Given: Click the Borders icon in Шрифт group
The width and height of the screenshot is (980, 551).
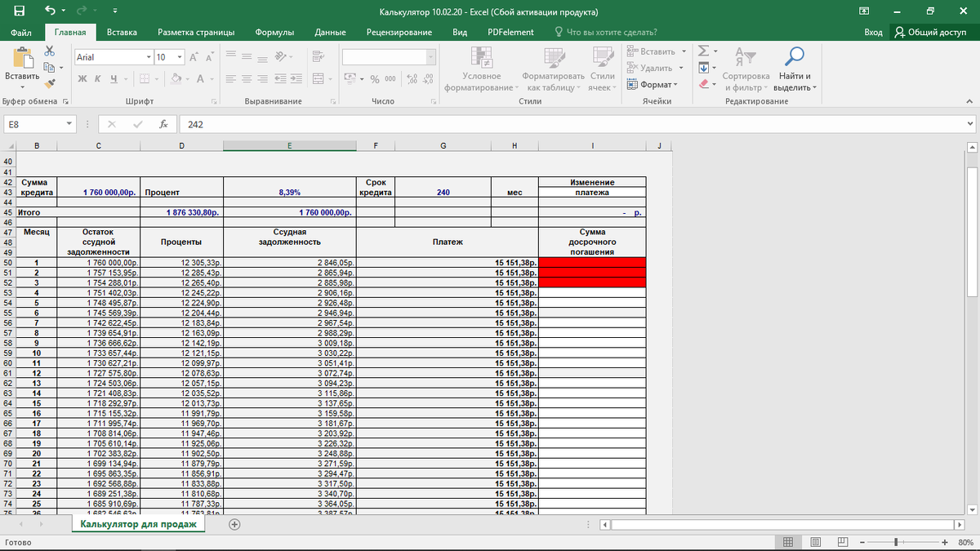Looking at the screenshot, I should [144, 79].
